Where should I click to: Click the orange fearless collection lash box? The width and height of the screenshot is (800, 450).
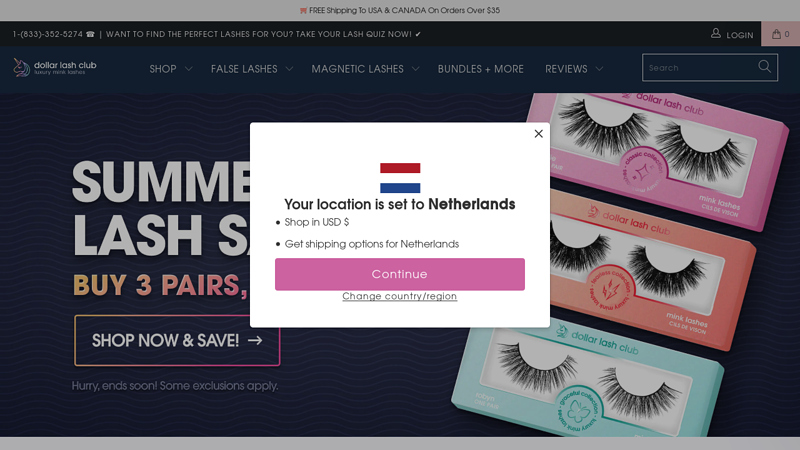pyautogui.click(x=653, y=270)
